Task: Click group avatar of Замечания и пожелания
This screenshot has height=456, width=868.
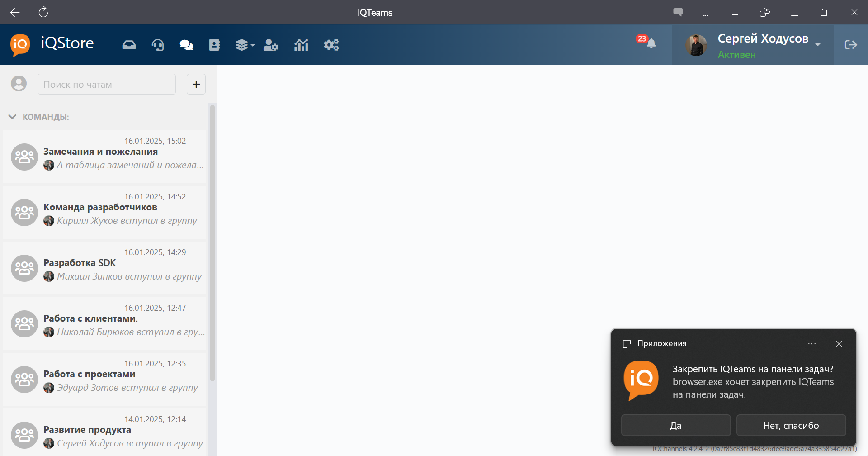Action: point(24,157)
